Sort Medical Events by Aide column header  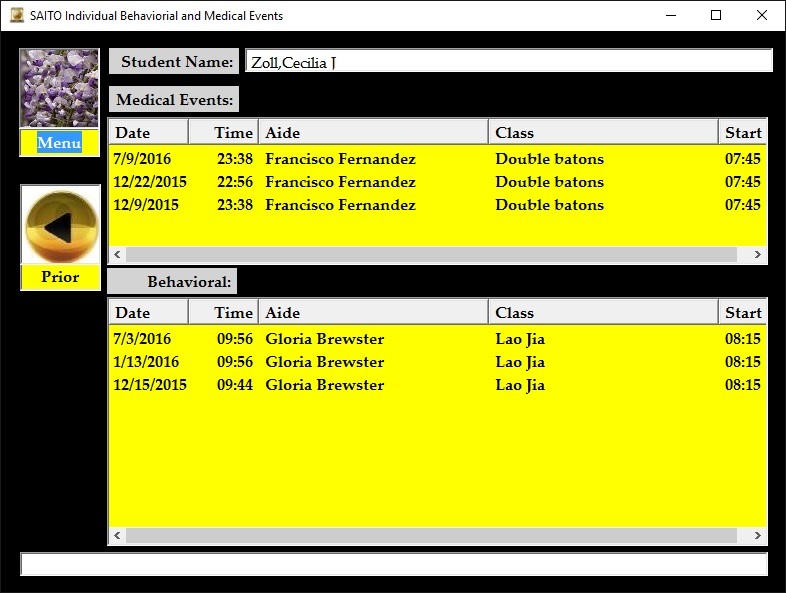[373, 132]
